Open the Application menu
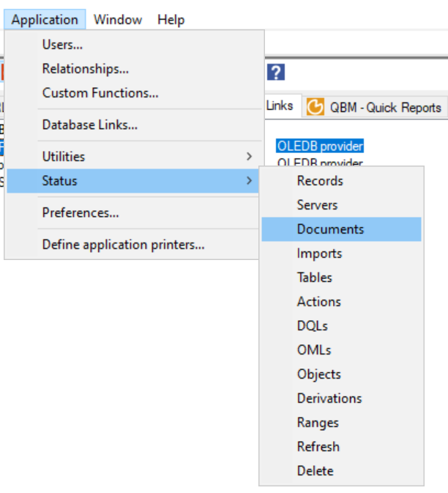 point(45,20)
